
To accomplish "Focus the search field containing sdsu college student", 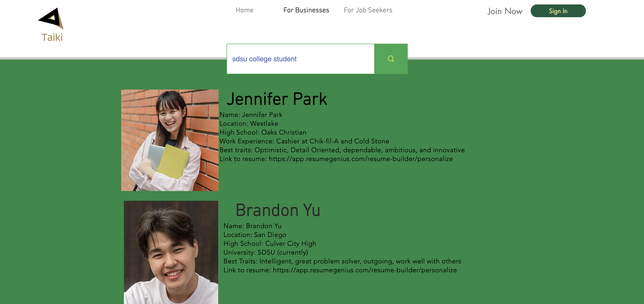I will pos(300,59).
